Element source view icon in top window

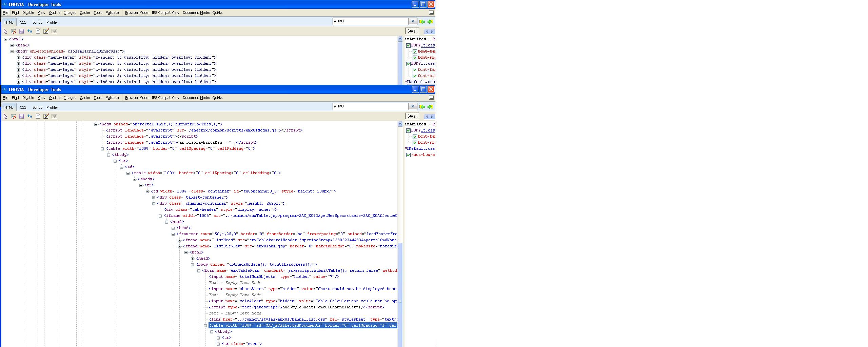pyautogui.click(x=38, y=31)
